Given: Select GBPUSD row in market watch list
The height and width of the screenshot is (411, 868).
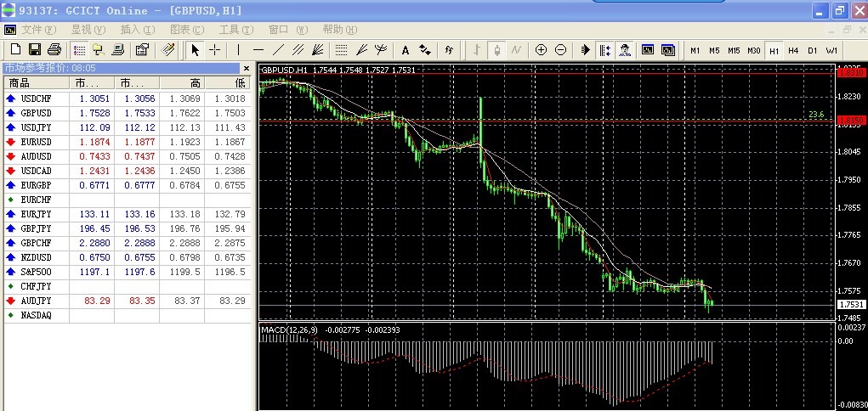Looking at the screenshot, I should coord(36,112).
